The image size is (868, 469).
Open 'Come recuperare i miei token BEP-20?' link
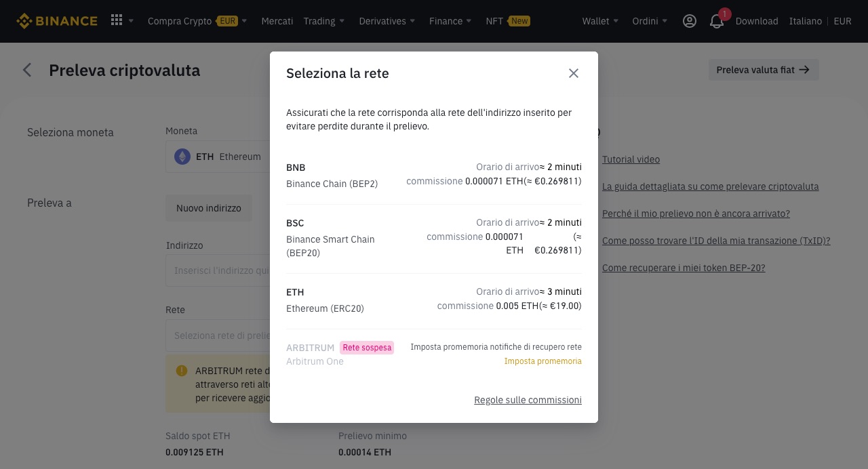[684, 268]
